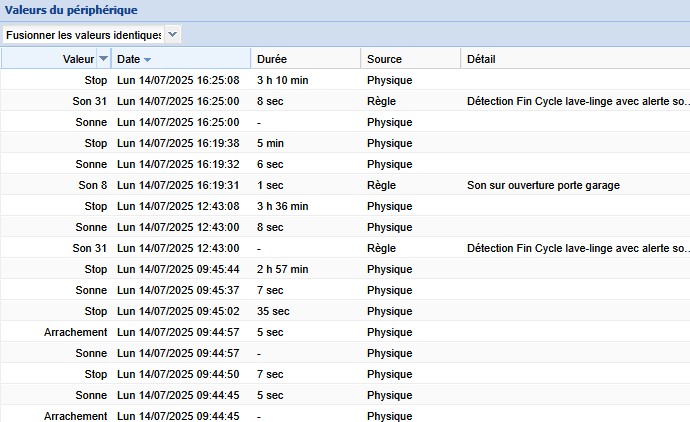
Task: Click Règle source at 16:19:31
Action: coord(382,185)
